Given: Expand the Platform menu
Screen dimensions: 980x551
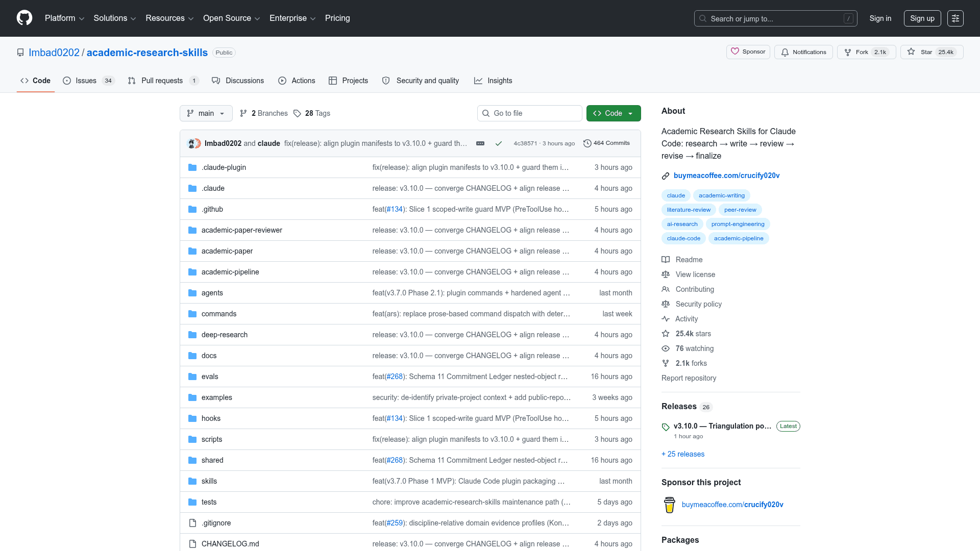Looking at the screenshot, I should [x=64, y=18].
